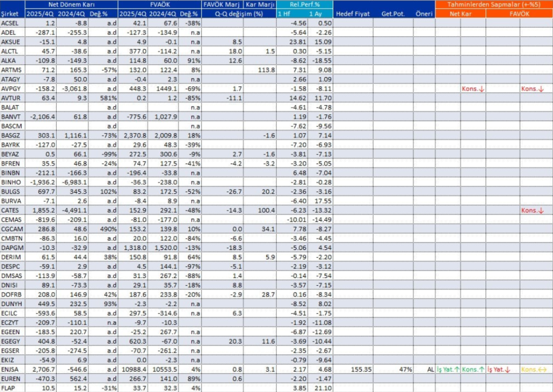This screenshot has height=392, width=553.
Task: Click Kons.↓ in AVPGY Net Kar deviation column
Action: click(472, 88)
